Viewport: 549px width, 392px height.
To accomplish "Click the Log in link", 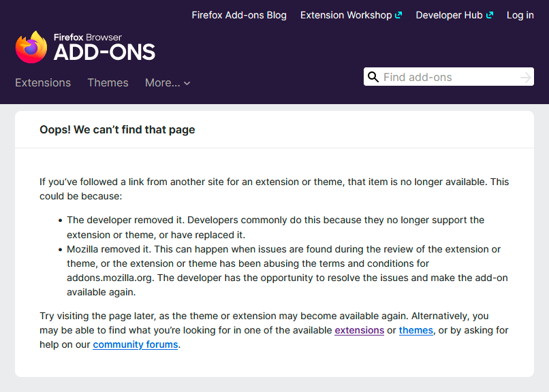I will pyautogui.click(x=520, y=14).
